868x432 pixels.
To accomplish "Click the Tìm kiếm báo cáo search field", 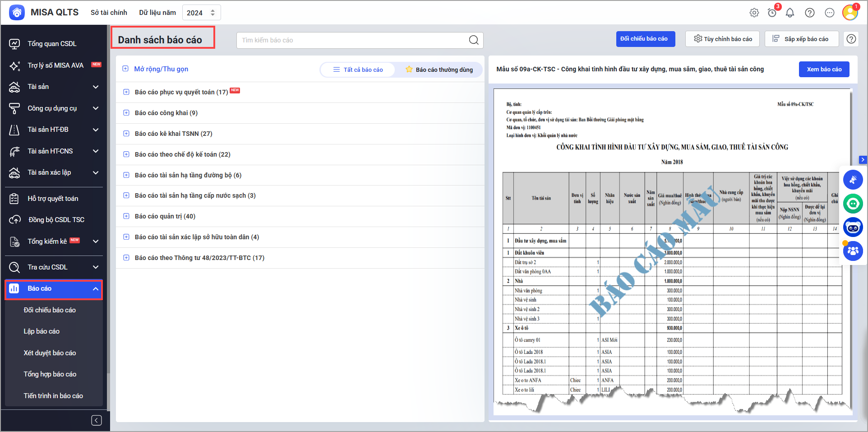I will pos(352,40).
